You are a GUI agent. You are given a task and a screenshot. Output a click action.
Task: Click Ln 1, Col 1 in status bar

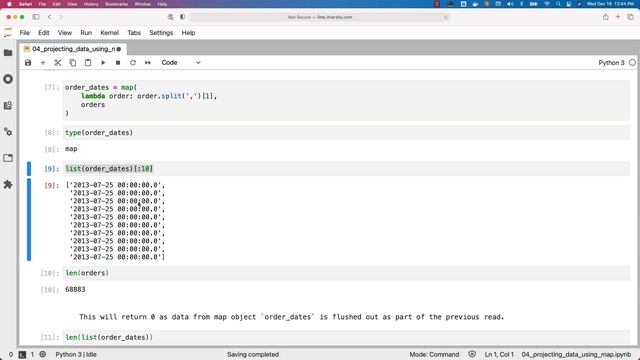click(x=499, y=354)
